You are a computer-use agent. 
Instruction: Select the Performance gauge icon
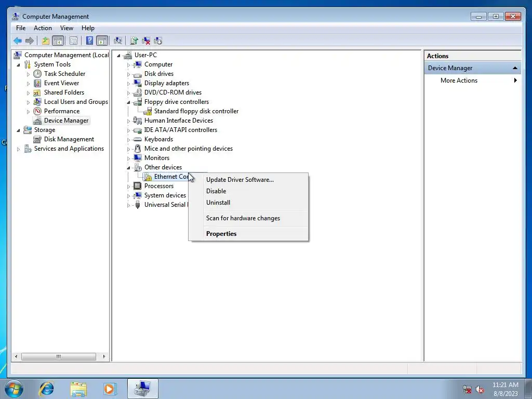click(37, 111)
